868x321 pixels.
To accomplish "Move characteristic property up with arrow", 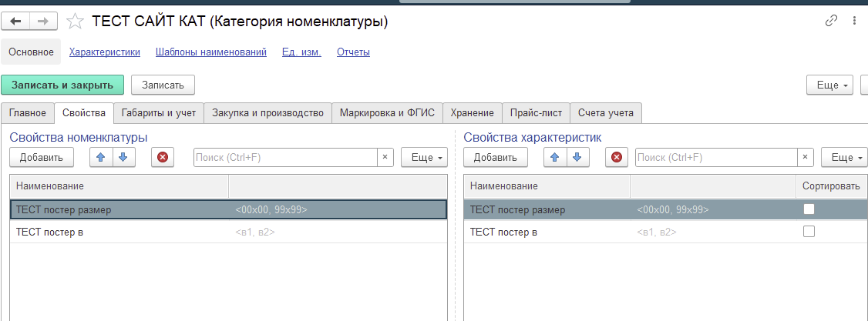I will [x=554, y=157].
